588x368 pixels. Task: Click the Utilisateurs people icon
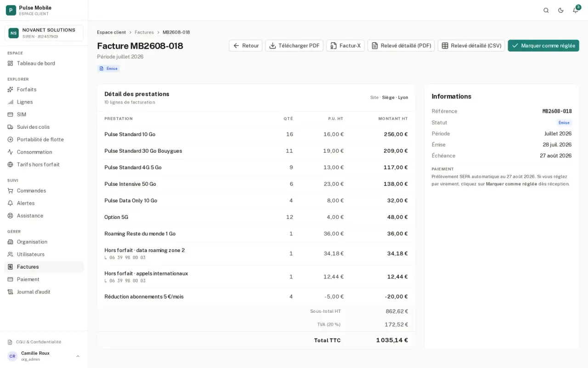pyautogui.click(x=11, y=254)
